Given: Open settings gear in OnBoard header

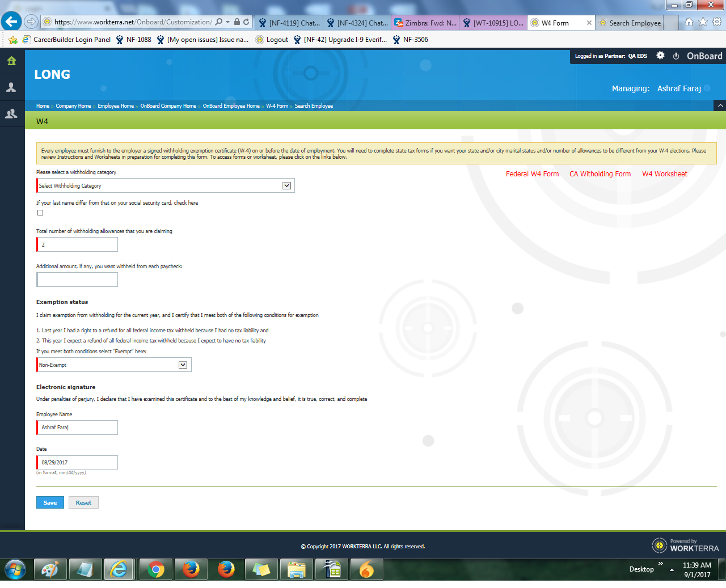Looking at the screenshot, I should point(660,56).
